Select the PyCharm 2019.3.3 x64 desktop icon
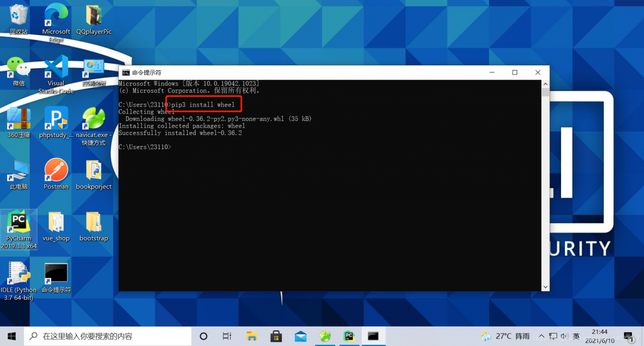This screenshot has height=346, width=644. (x=19, y=230)
